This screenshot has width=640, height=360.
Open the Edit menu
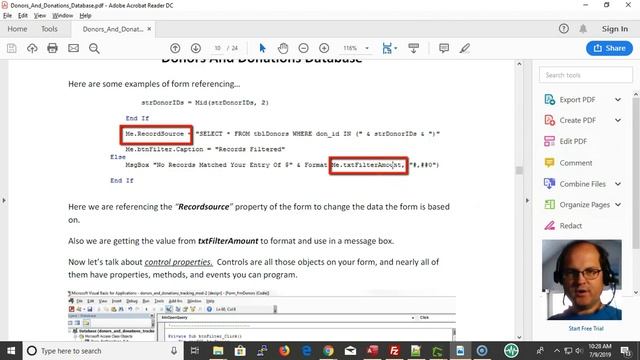(x=23, y=16)
